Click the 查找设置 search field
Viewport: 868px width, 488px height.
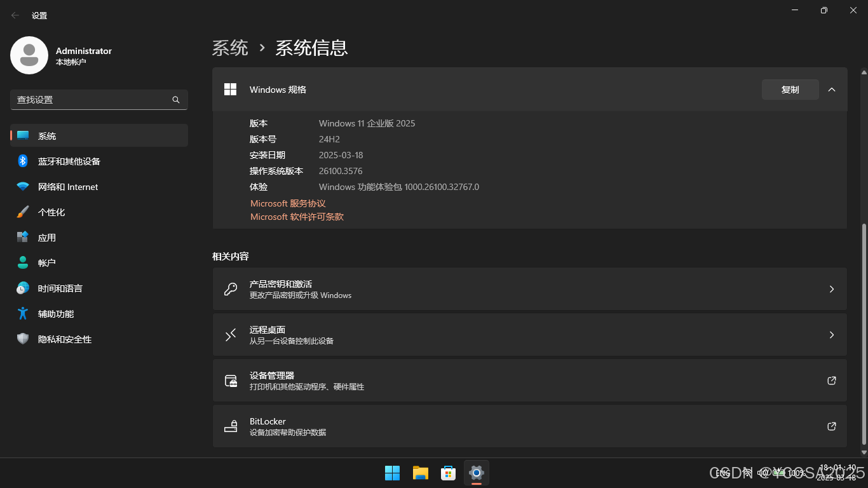coord(99,100)
